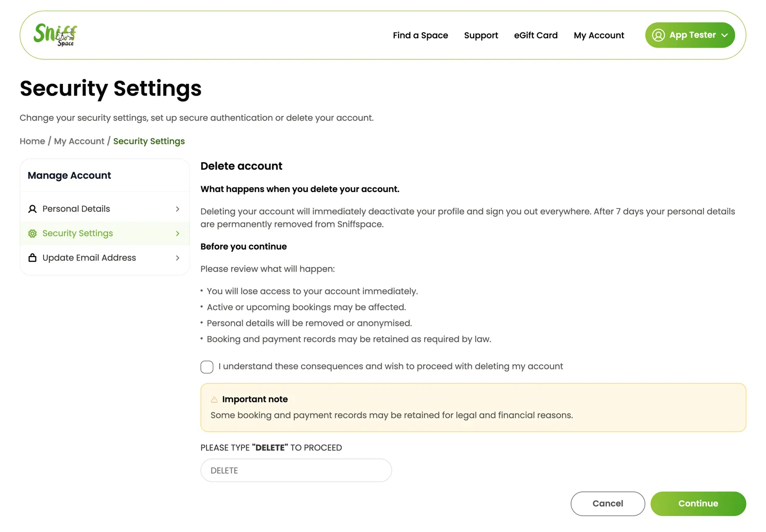Screen dimensions: 766x532
Task: Click the chevron on Security Settings row
Action: pos(177,233)
